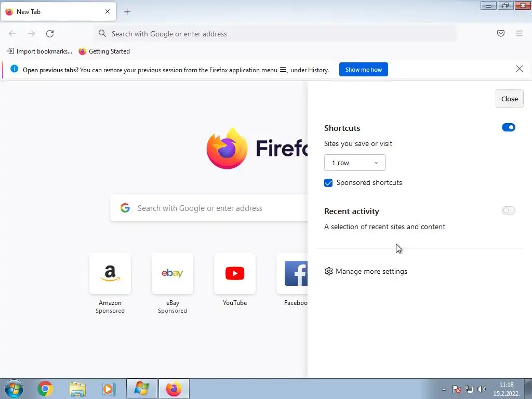Turn off the Shortcuts toggle

(x=508, y=127)
